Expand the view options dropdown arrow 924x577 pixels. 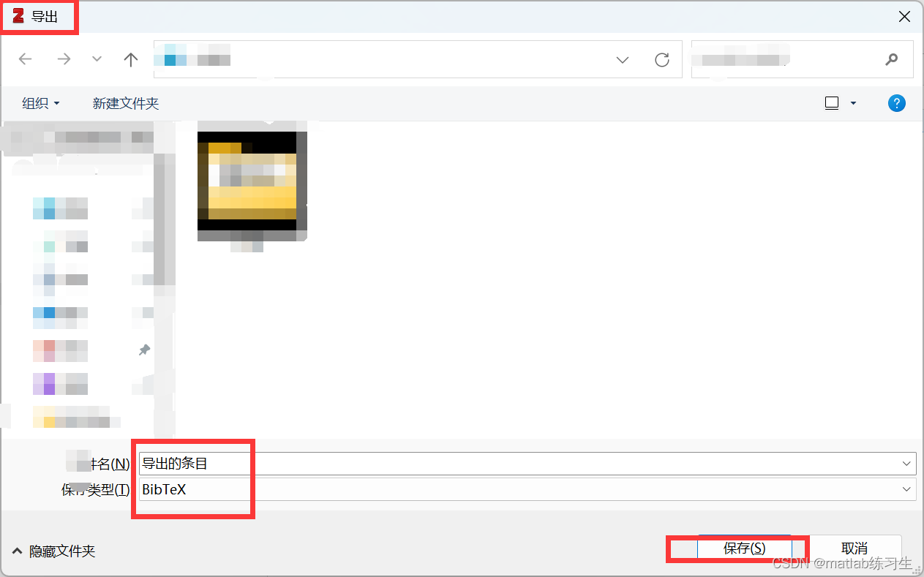(x=853, y=104)
